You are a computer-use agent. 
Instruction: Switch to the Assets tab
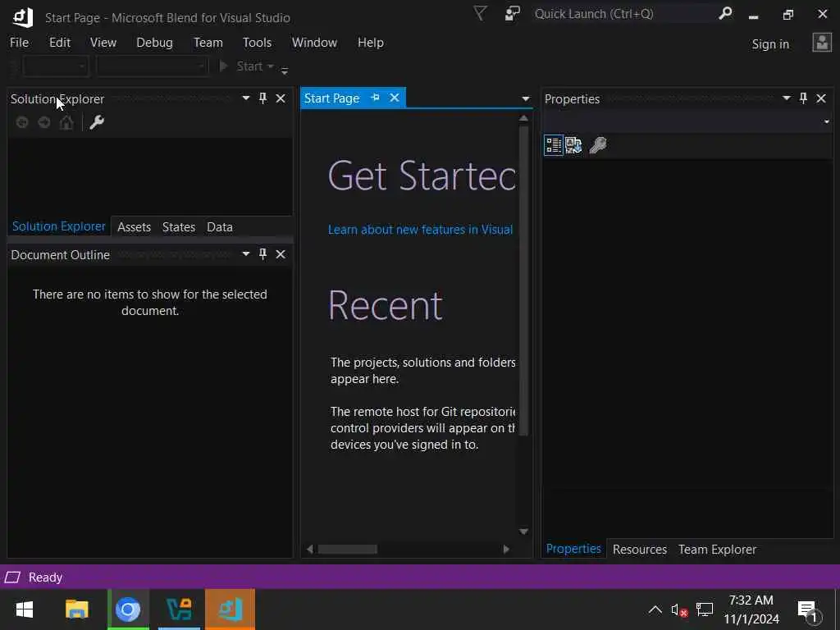point(134,227)
